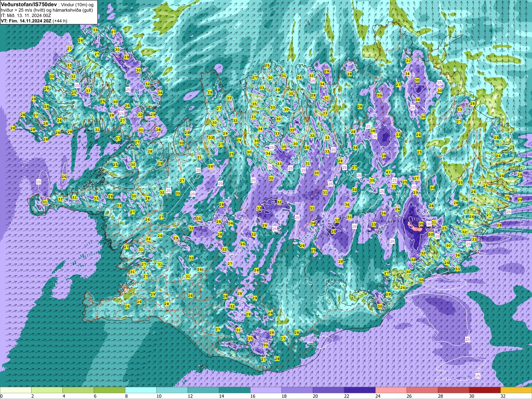Click the '(+44 h)' forecast offset text
The width and height of the screenshot is (532, 399).
coord(60,21)
